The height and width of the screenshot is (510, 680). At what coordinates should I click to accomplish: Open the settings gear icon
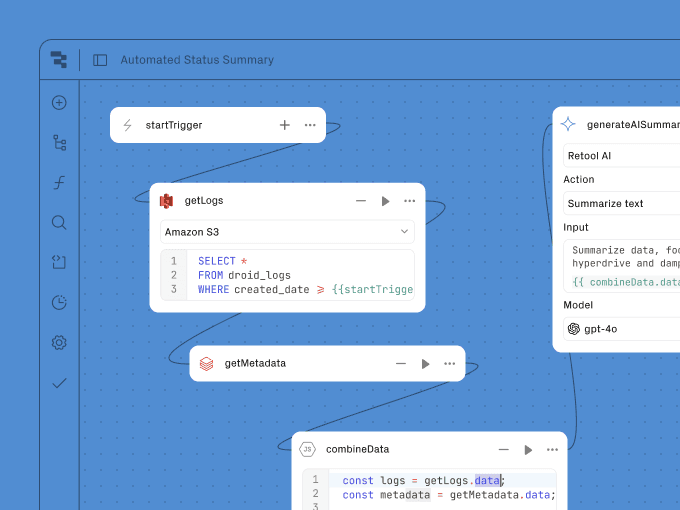(x=59, y=343)
